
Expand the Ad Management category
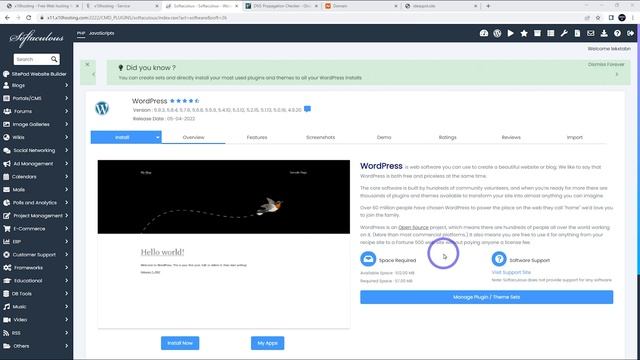tap(35, 164)
